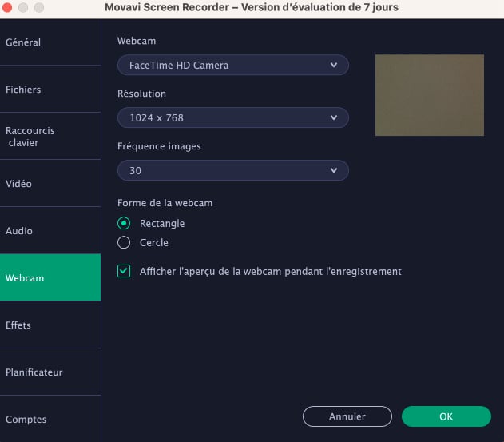Close the window with red button
Image resolution: width=504 pixels, height=442 pixels.
10,7
